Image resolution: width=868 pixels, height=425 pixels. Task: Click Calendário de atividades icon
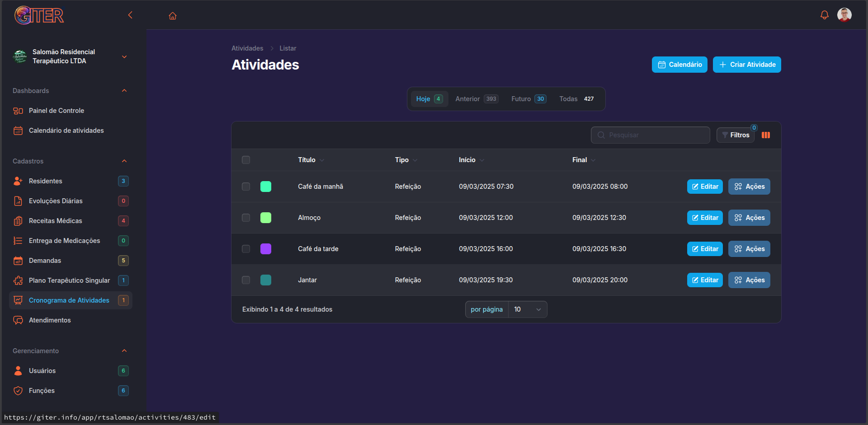point(18,131)
